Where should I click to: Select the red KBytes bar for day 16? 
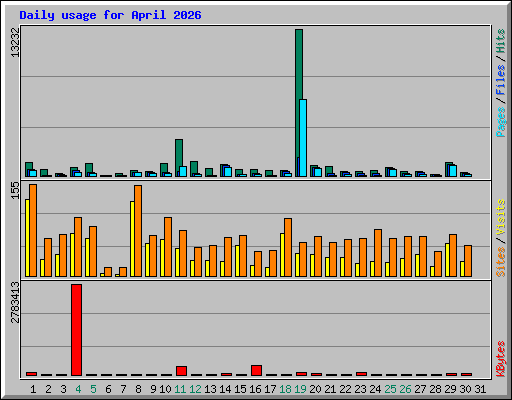click(256, 370)
